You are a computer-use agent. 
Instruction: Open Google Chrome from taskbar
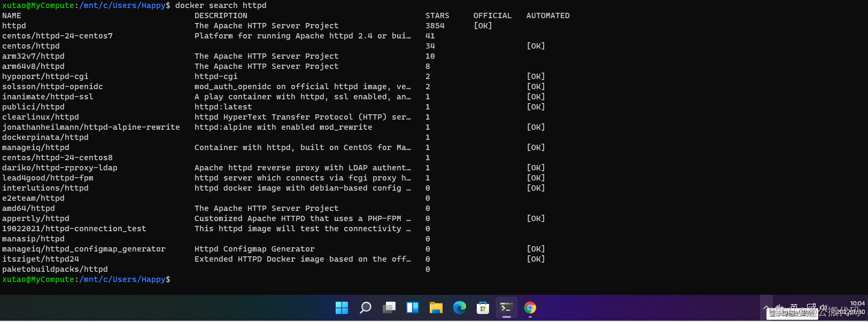pyautogui.click(x=530, y=308)
